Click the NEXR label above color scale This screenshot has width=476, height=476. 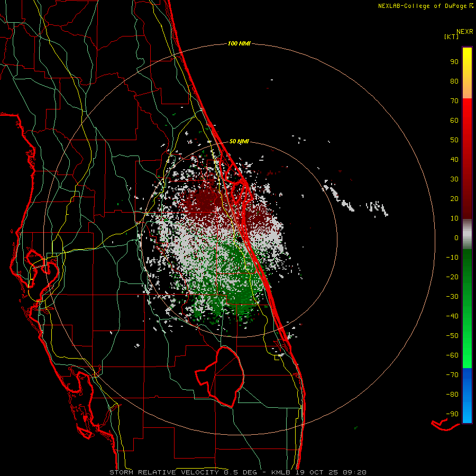click(465, 32)
